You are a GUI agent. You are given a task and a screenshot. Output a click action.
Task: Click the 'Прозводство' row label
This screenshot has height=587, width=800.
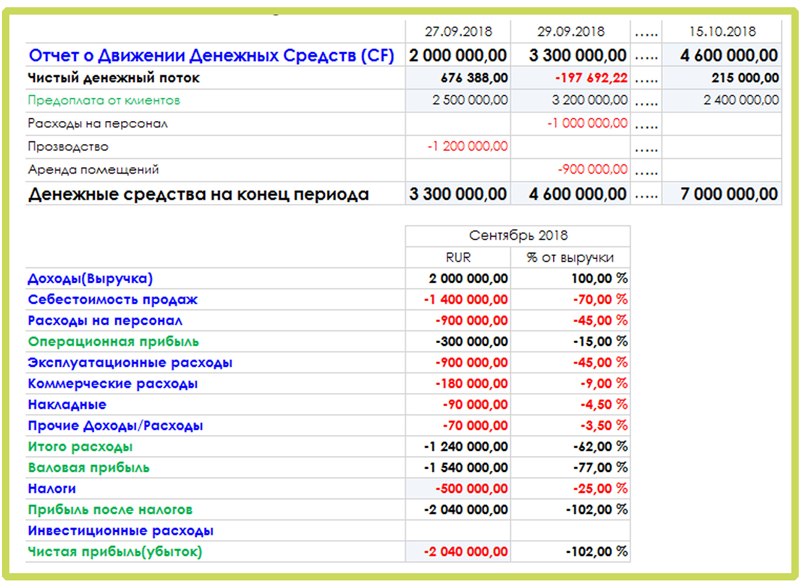68,147
